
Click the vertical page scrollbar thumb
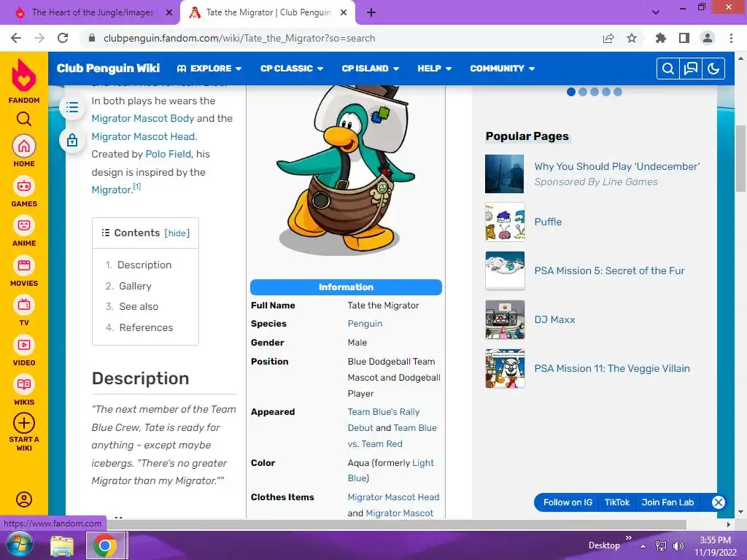pos(740,158)
